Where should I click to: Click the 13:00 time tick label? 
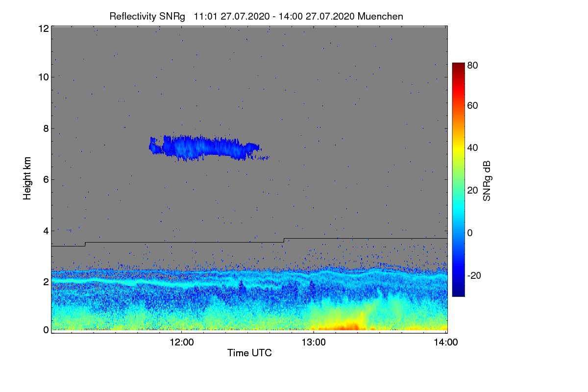point(314,343)
